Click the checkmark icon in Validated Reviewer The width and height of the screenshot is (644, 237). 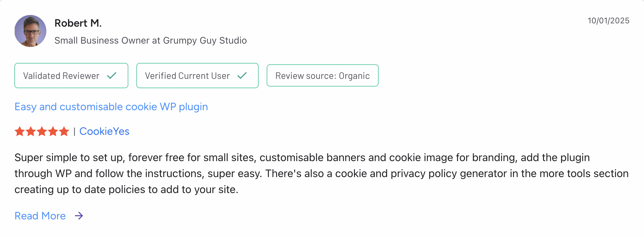click(112, 76)
